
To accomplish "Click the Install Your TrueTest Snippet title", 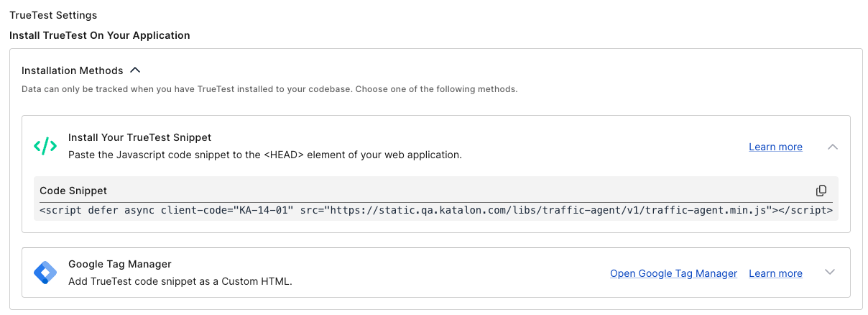I will tap(139, 137).
